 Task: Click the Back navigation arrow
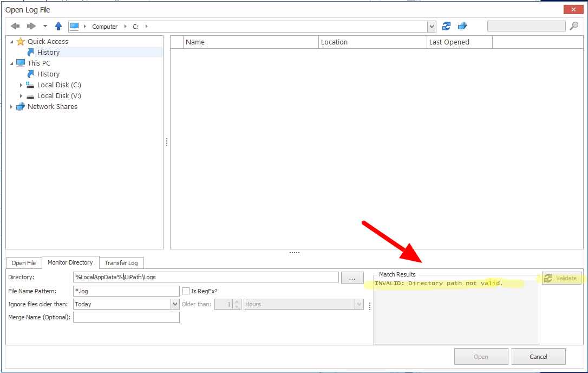15,26
